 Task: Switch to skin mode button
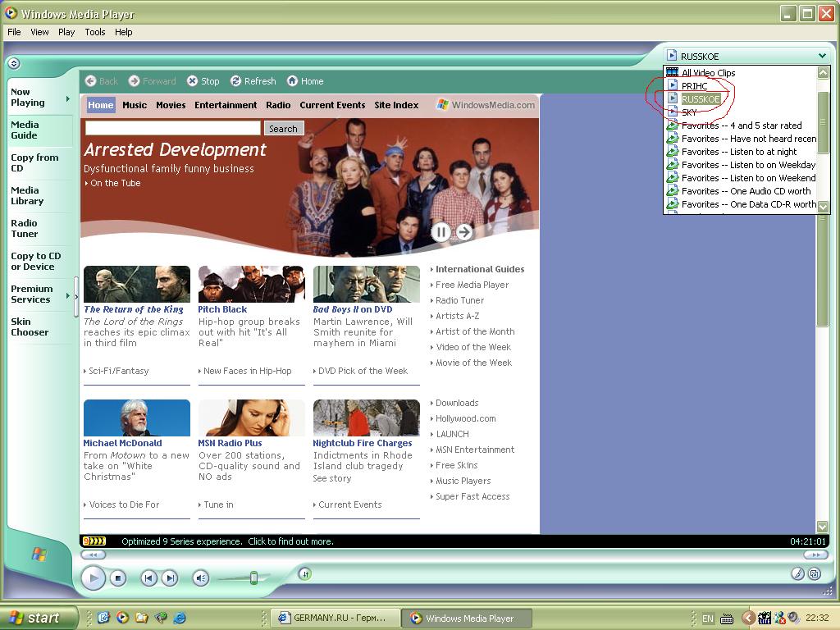tap(815, 573)
